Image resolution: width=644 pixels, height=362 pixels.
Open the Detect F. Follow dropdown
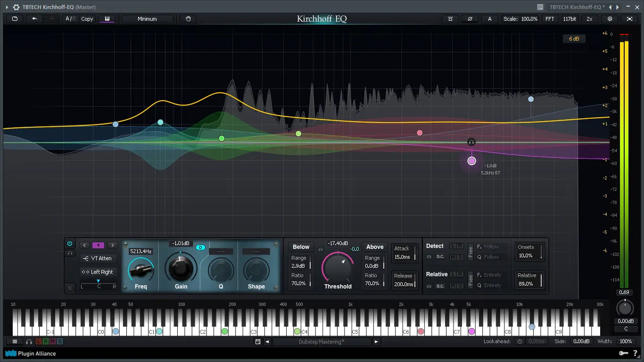tap(492, 247)
